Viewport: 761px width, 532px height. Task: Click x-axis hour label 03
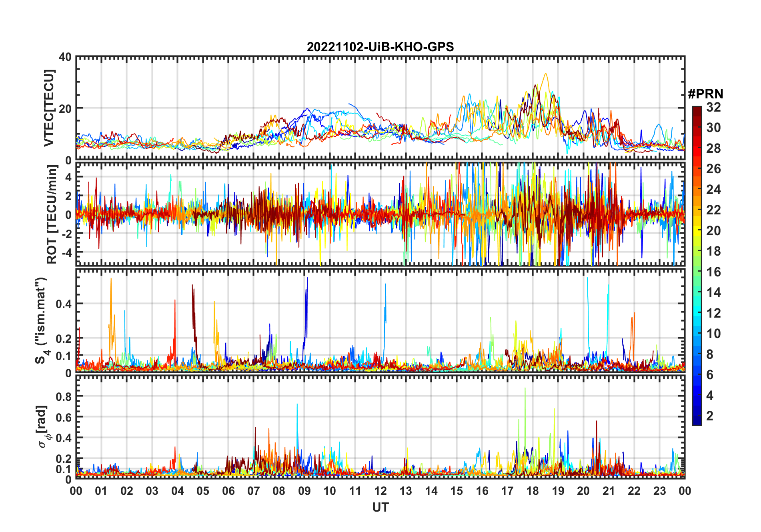[152, 491]
